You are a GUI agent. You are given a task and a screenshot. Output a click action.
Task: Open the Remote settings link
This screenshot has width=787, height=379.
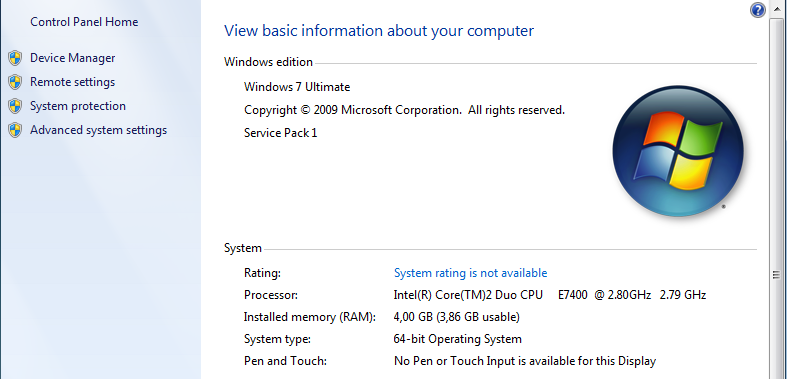(x=72, y=82)
